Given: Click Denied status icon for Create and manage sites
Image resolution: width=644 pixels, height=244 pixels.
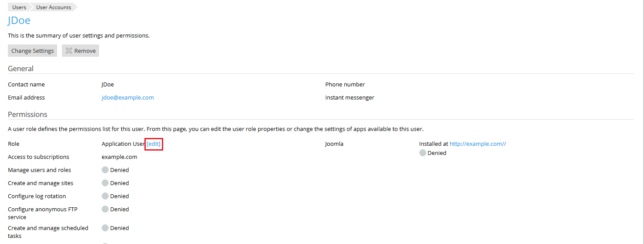Looking at the screenshot, I should [x=105, y=183].
